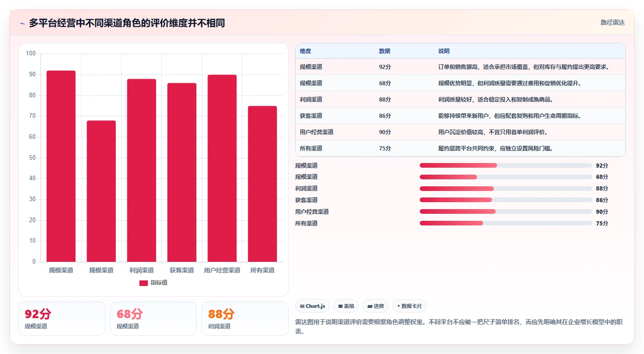Click the page title 多平台经营中不同渠道角色的评价维度并不相同
This screenshot has height=354, width=644.
click(x=127, y=23)
